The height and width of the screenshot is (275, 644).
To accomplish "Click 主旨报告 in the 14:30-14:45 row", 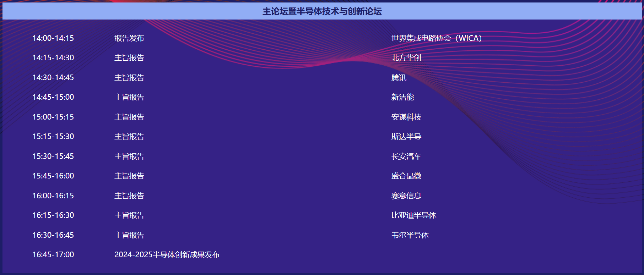I will 129,77.
